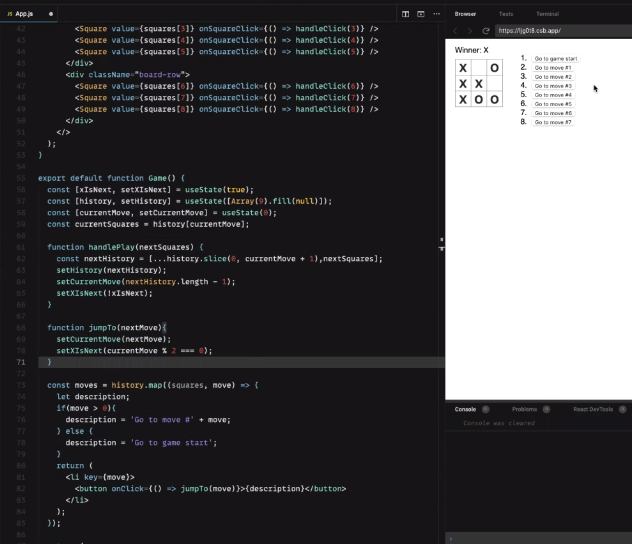Click the unsaved dot on App.js tab
632x544 pixels.
[x=51, y=14]
